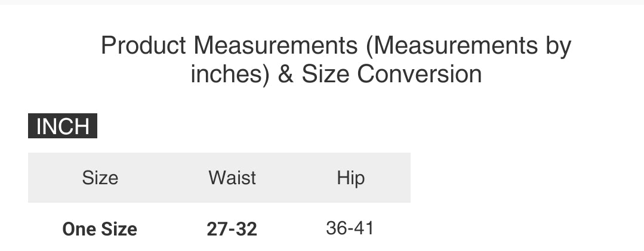Click the digits 32 in waist range
Screen dimensions: 644x251
(x=248, y=229)
